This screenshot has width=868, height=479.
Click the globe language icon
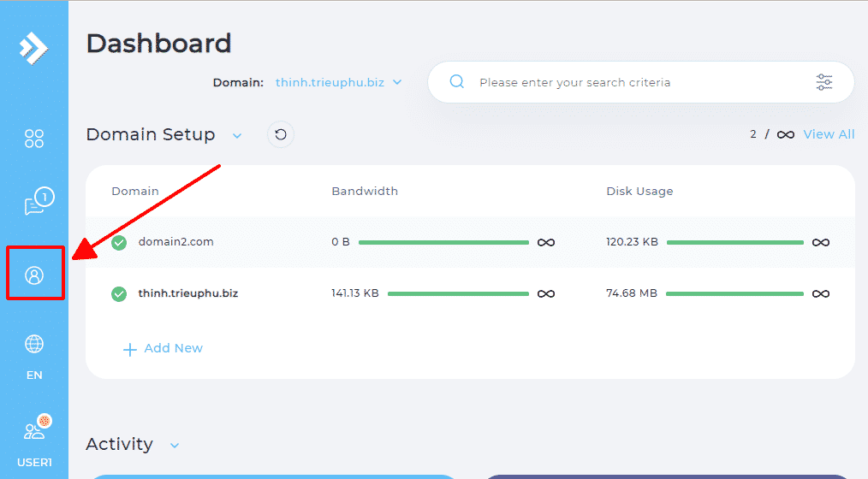34,344
